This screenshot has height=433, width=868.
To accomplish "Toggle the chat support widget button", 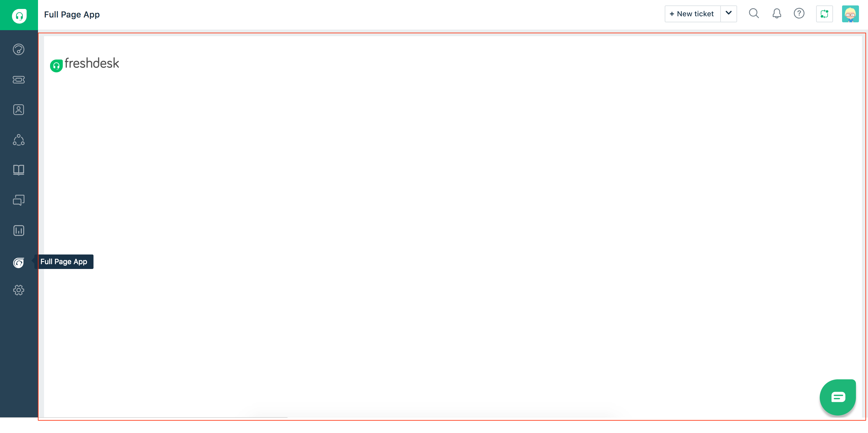I will pos(835,397).
